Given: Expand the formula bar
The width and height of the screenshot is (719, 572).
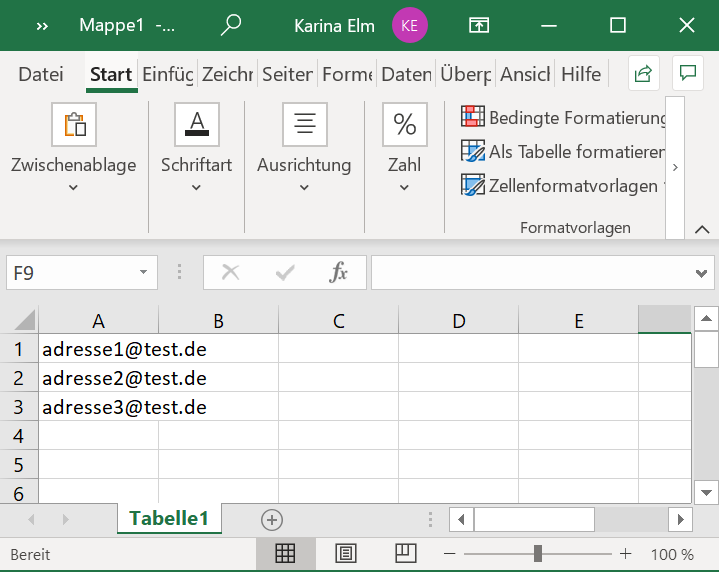Looking at the screenshot, I should tap(701, 273).
